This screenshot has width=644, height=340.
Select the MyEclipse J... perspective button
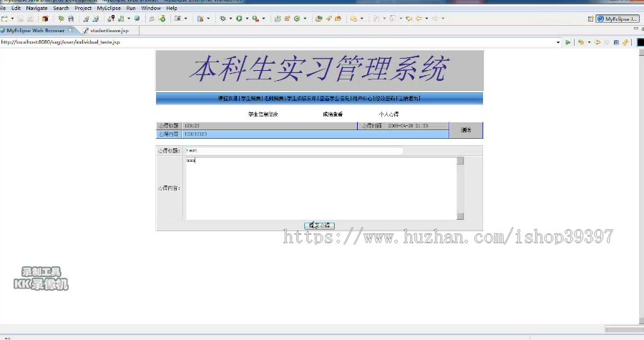click(618, 19)
